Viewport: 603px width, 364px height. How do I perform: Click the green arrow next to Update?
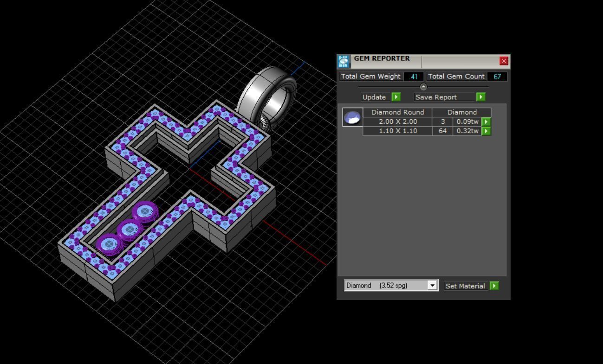pos(396,97)
